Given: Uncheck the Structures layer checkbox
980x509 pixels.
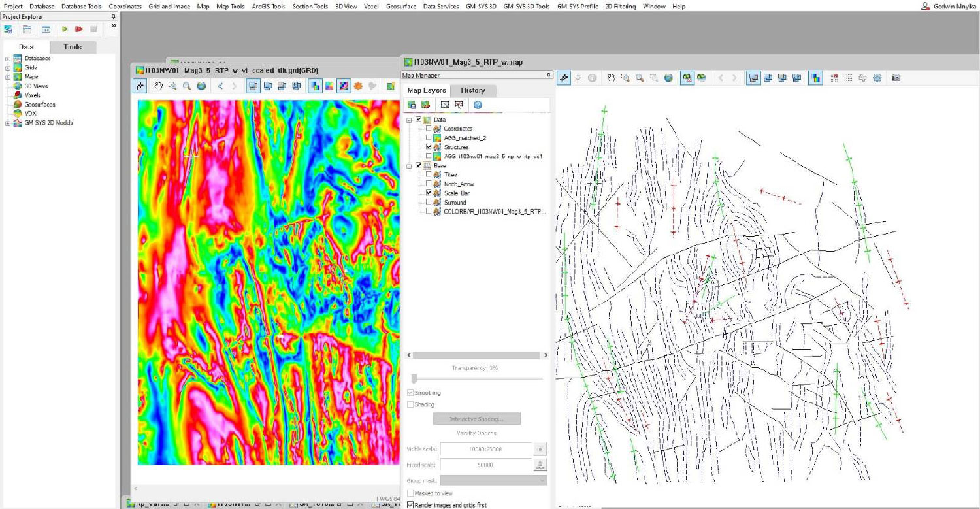Looking at the screenshot, I should [429, 147].
